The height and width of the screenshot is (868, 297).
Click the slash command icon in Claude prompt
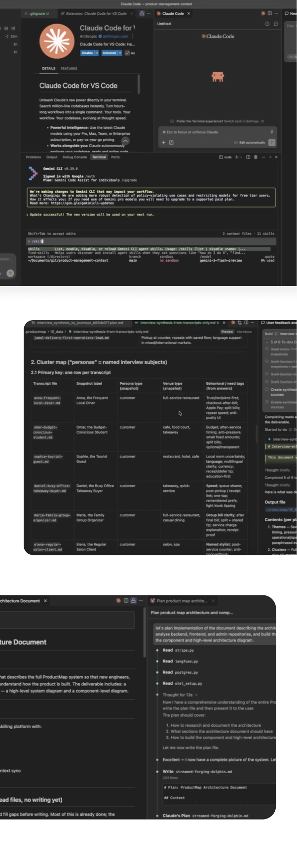tap(171, 142)
